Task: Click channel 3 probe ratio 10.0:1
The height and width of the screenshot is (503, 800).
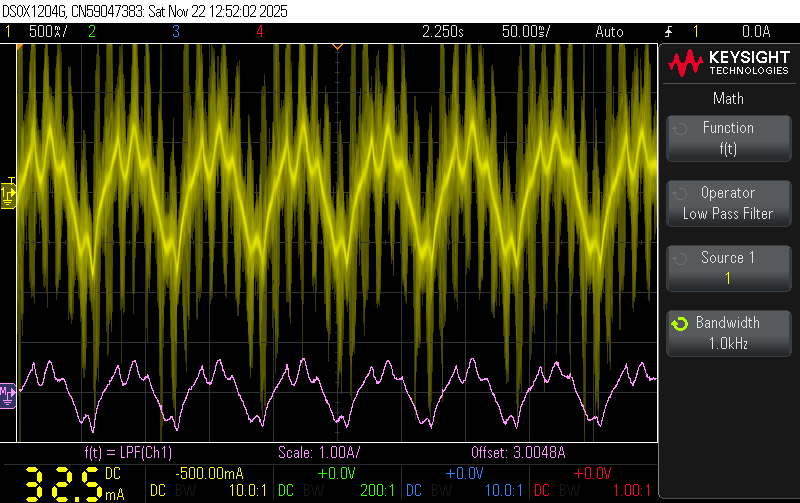Action: pyautogui.click(x=504, y=491)
